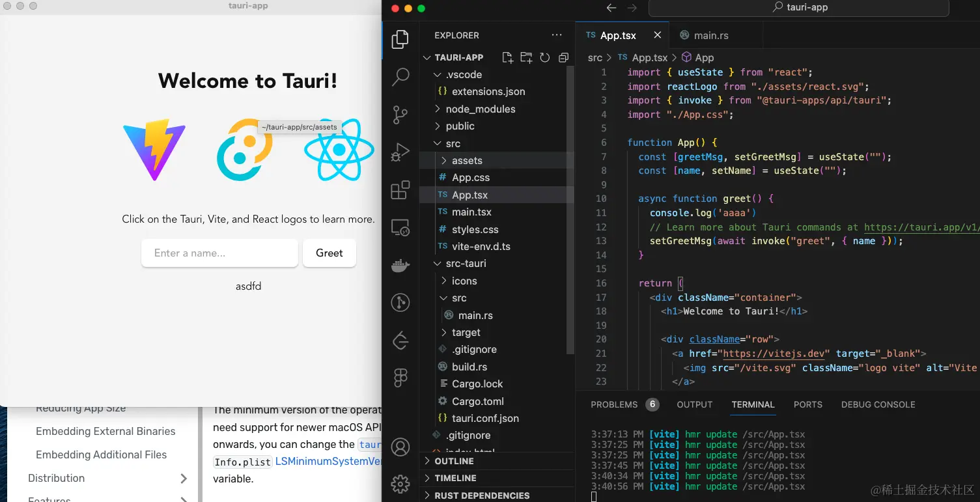Click New File icon in explorer header
The width and height of the screenshot is (980, 502).
[507, 57]
